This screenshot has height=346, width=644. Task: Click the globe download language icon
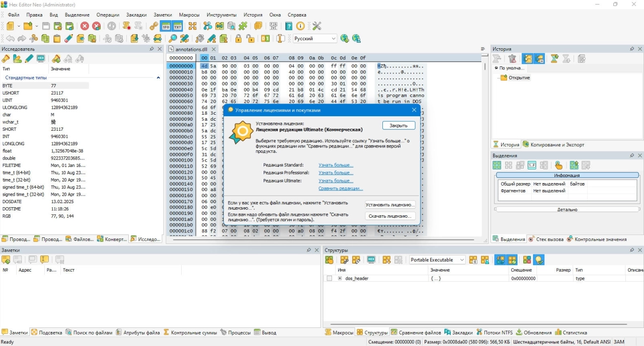pos(345,38)
